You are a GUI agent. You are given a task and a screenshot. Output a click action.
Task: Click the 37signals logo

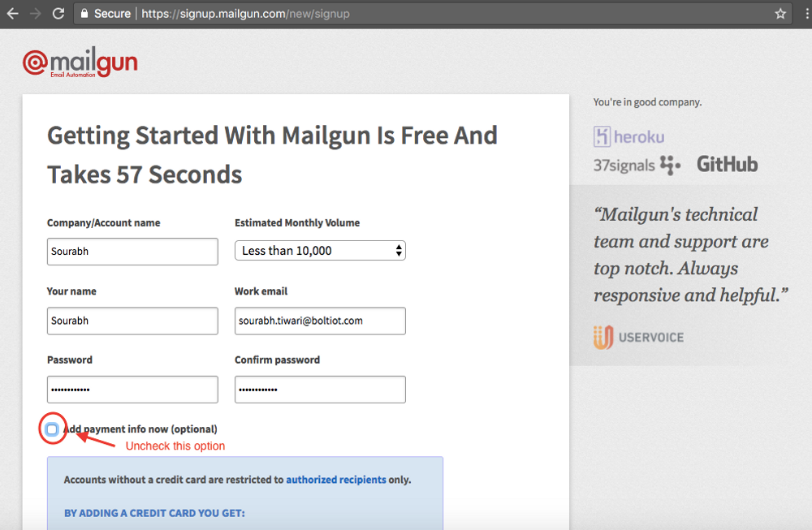pyautogui.click(x=637, y=165)
